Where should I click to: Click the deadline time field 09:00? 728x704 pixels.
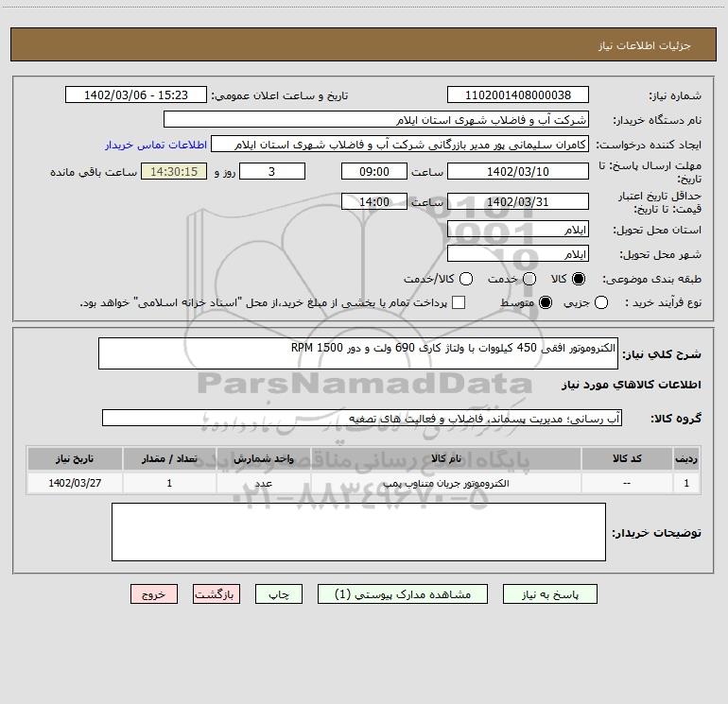coord(374,171)
